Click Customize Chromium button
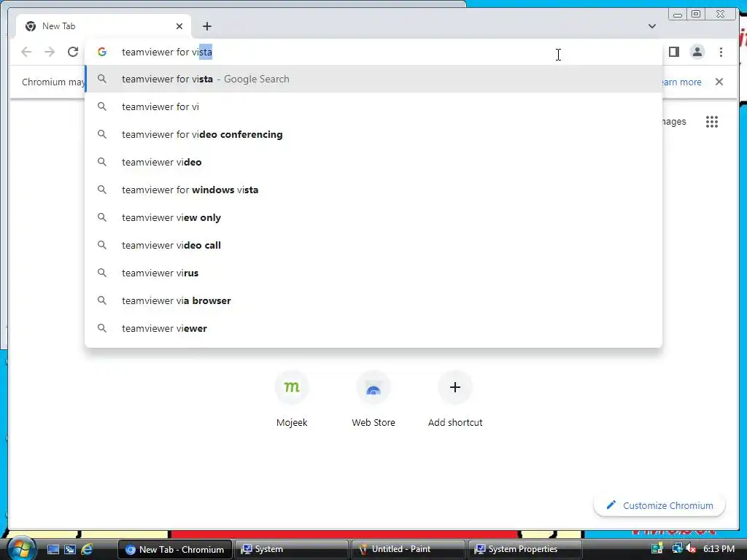Viewport: 747px width, 560px height. (659, 505)
